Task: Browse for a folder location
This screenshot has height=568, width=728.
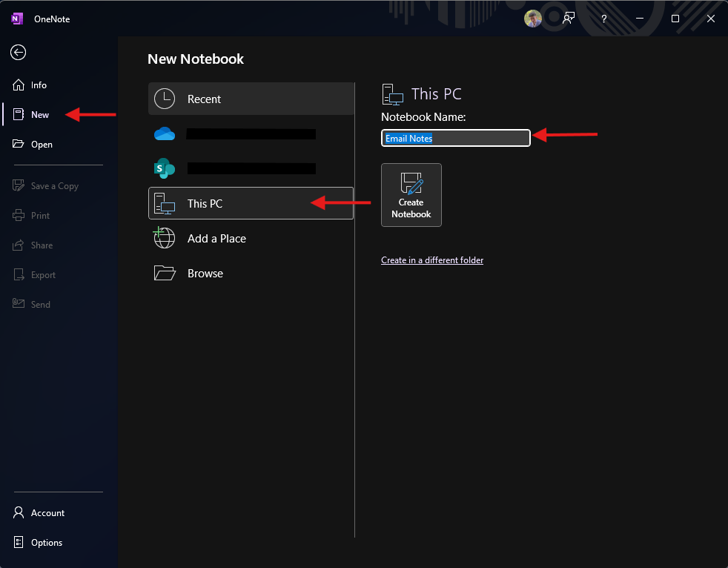Action: [205, 274]
